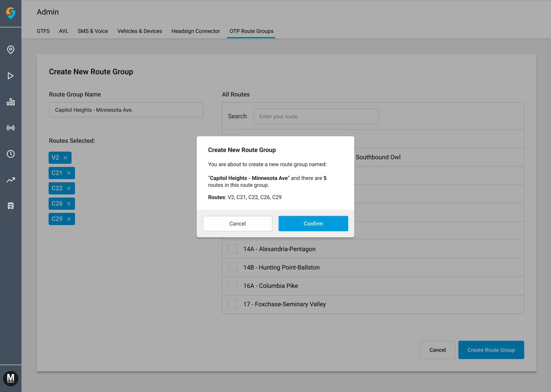551x392 pixels.
Task: Click the Routes: V2, C21, C22, C26, C29 line
Action: [x=245, y=197]
